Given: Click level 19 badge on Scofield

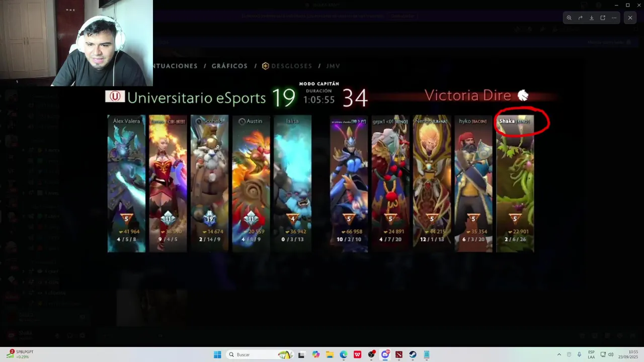Looking at the screenshot, I should click(x=209, y=219).
